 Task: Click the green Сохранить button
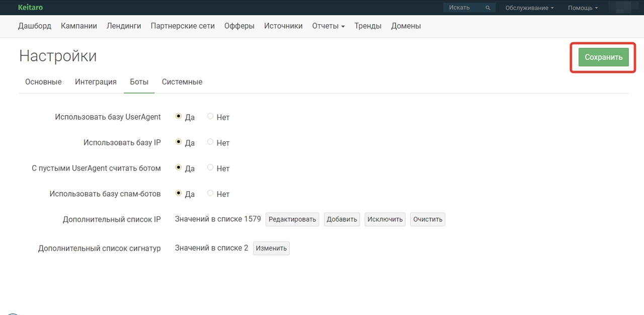tap(603, 57)
